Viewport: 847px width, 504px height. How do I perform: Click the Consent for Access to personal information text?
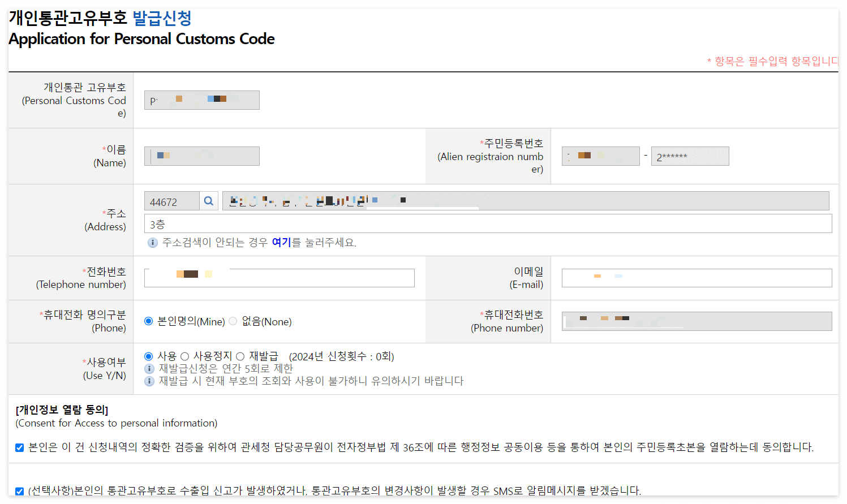click(x=117, y=423)
